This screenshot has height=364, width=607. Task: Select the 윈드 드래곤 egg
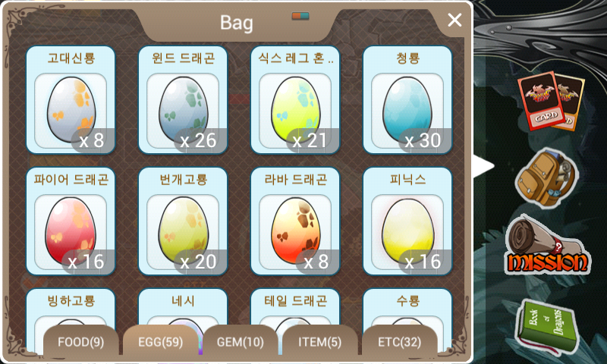pos(183,100)
